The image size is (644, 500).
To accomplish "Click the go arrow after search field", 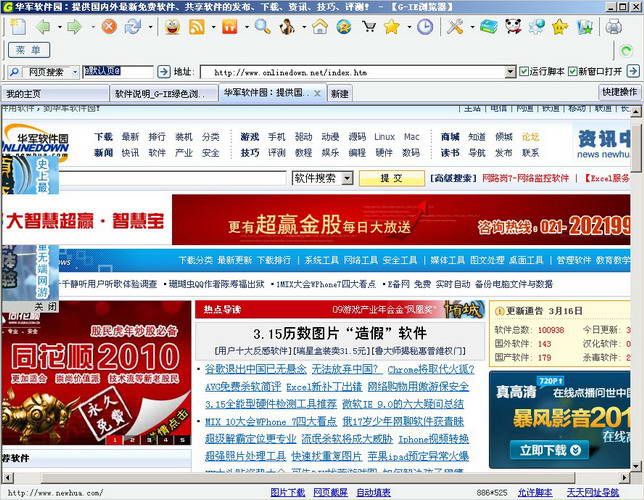I will tap(164, 72).
